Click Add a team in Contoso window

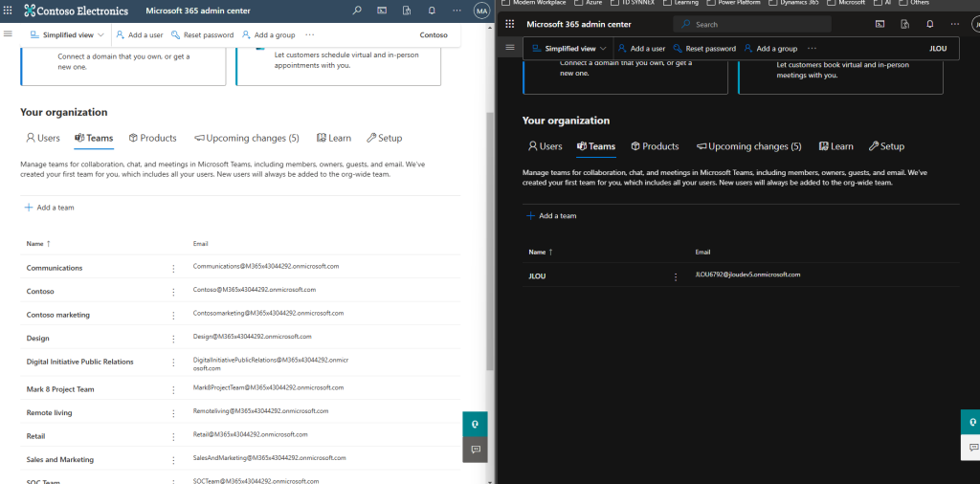tap(49, 208)
